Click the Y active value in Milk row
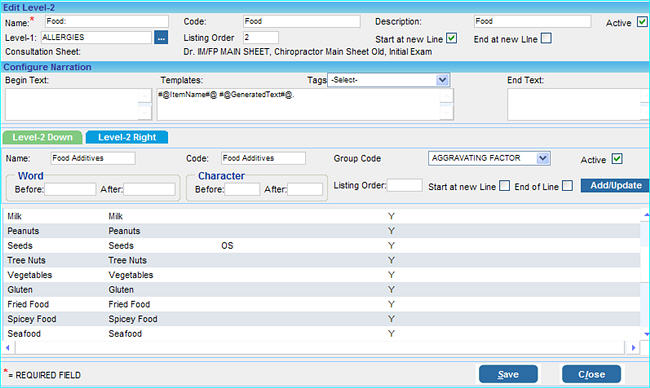Screen dimensions: 650x388 tap(391, 216)
